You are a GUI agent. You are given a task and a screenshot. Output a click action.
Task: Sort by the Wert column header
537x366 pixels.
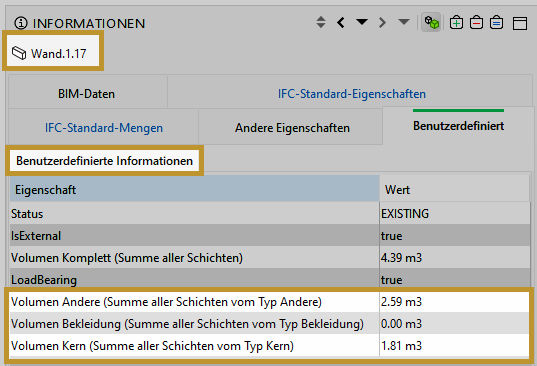(x=455, y=189)
